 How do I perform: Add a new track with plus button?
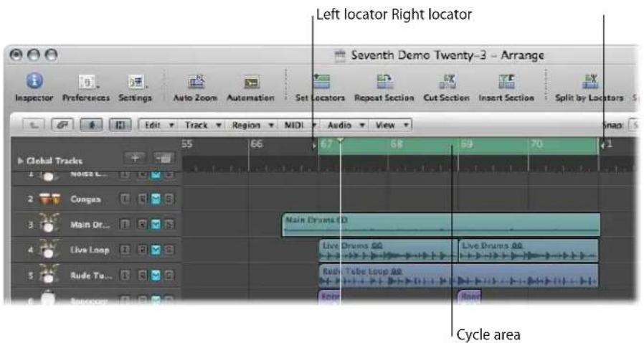(134, 158)
